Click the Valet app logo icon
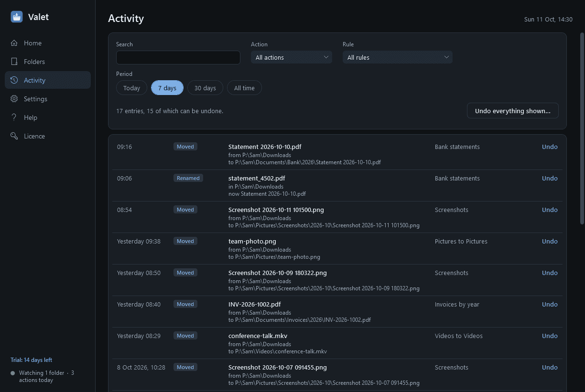 tap(17, 17)
